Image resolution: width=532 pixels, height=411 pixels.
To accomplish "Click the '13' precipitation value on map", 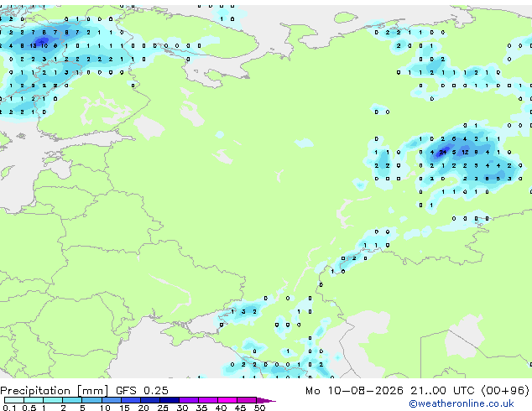I will (33, 46).
